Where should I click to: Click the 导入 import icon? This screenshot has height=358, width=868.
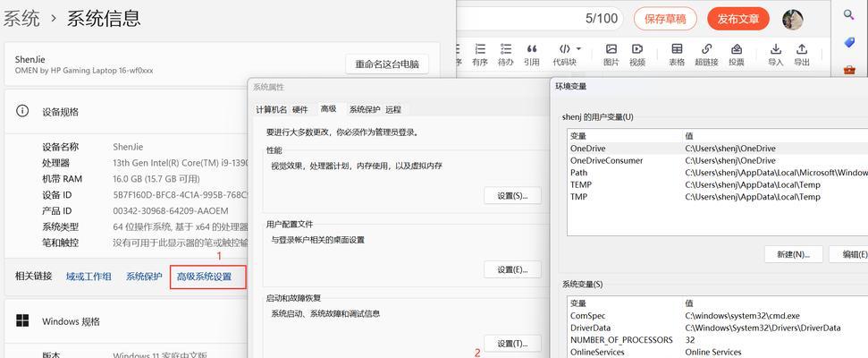pos(776,55)
